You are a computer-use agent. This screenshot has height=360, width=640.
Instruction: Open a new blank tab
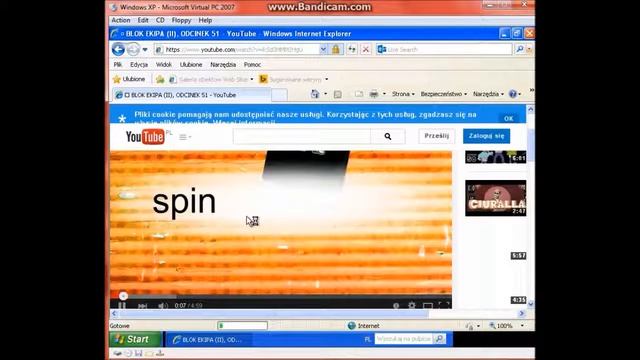point(279,95)
